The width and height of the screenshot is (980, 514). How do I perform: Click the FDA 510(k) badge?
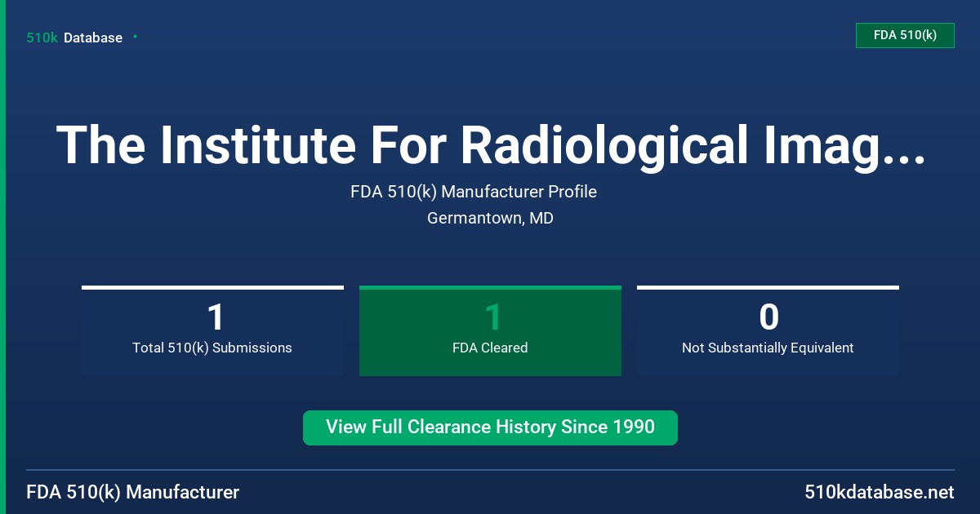tap(905, 36)
